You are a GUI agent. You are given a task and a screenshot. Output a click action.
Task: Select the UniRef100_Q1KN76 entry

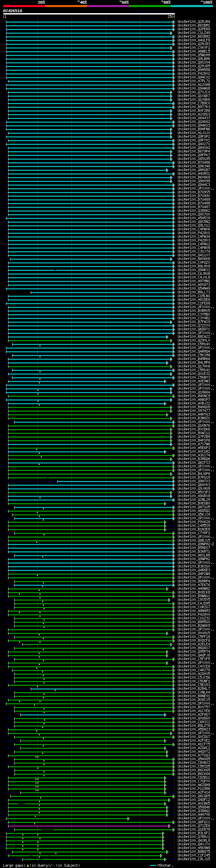point(194,426)
